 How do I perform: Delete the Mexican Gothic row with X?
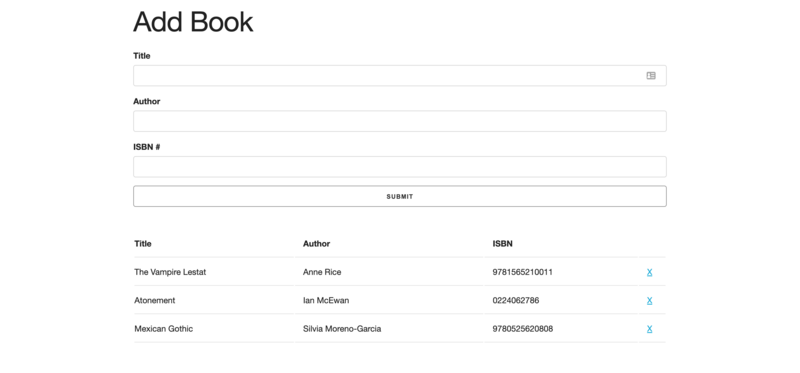point(649,329)
